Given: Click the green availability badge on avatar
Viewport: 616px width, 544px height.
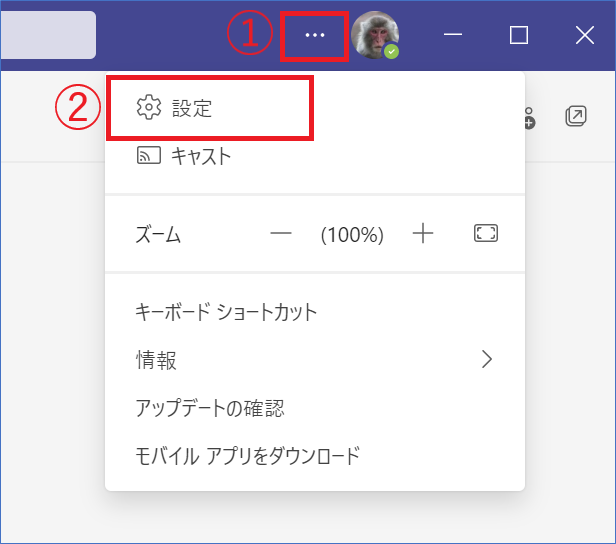Looking at the screenshot, I should (x=391, y=51).
